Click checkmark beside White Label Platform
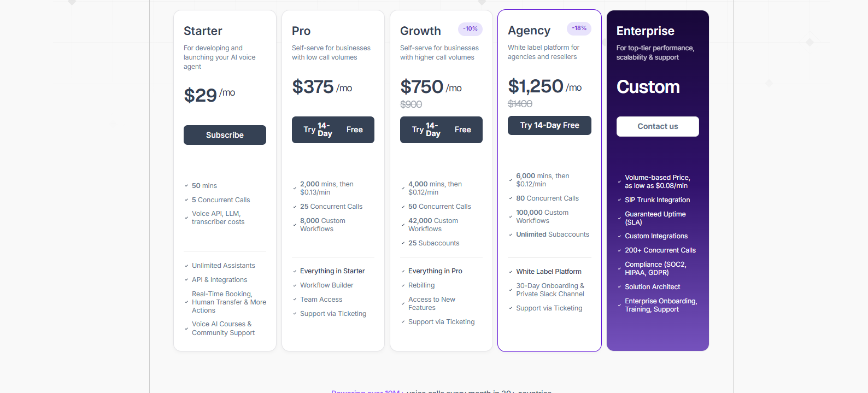Screen dimensions: 868x393 (x=511, y=272)
